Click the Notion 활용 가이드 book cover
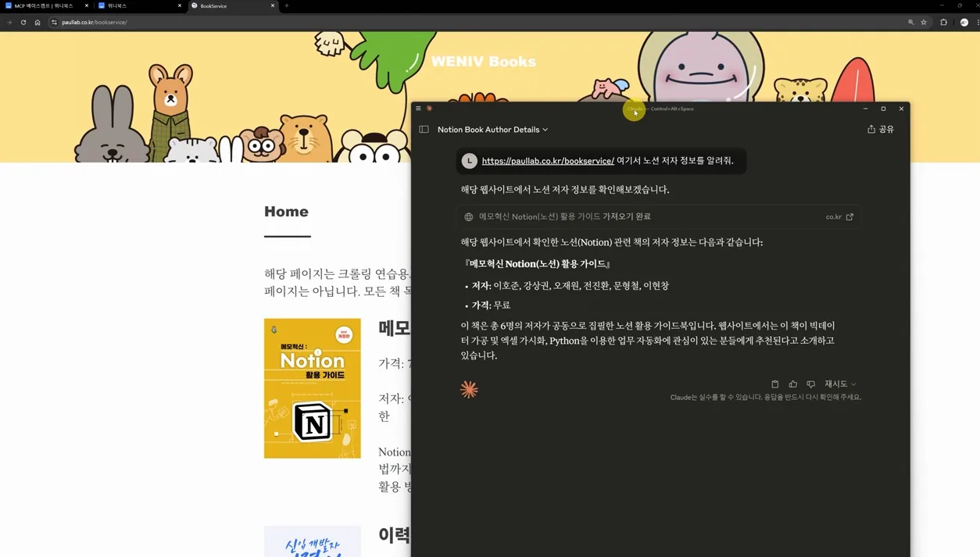The image size is (980, 557). pos(313,388)
